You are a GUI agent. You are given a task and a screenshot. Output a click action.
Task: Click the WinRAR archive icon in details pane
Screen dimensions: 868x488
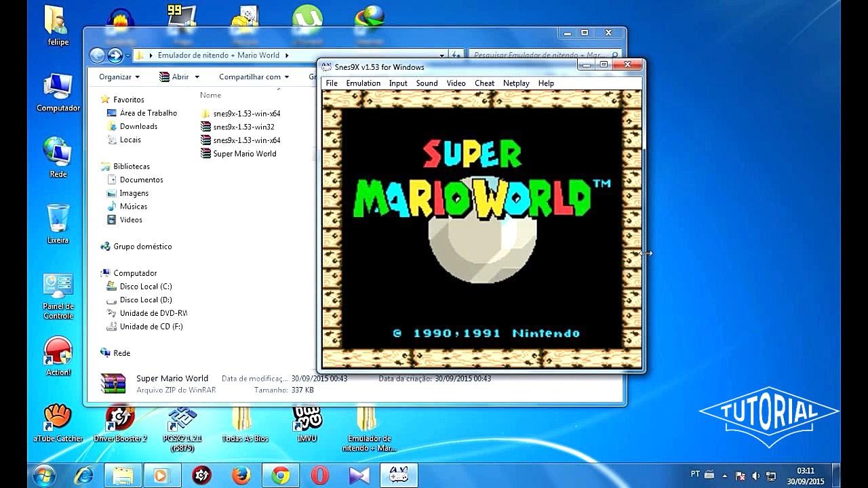(113, 384)
